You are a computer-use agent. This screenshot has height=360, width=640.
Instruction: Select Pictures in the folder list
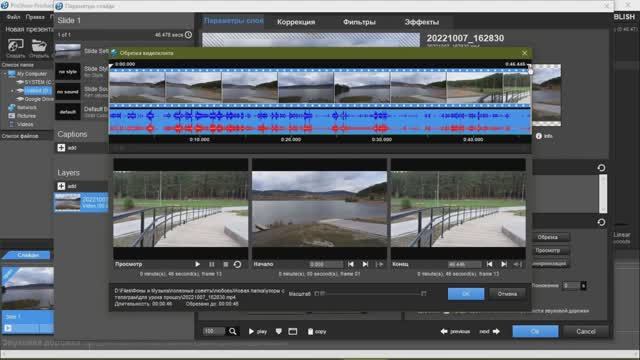[22, 116]
